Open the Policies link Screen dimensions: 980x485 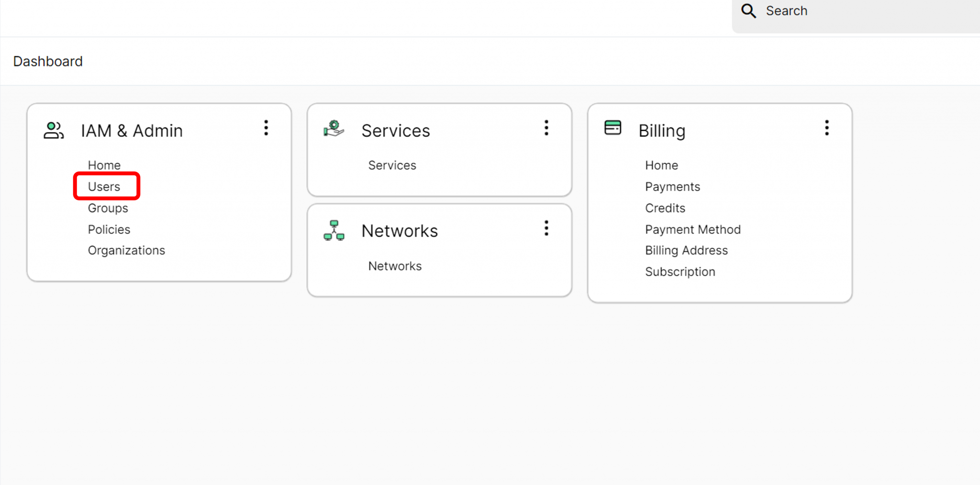point(109,229)
